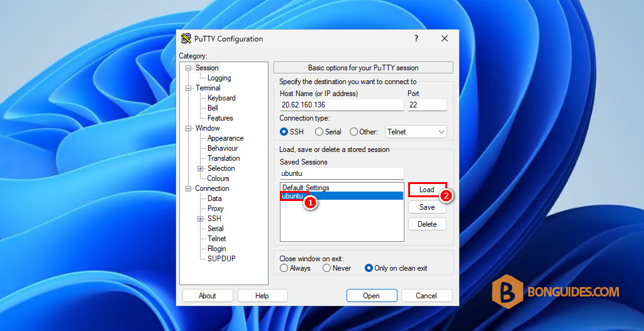Open the Appearance category

(226, 138)
